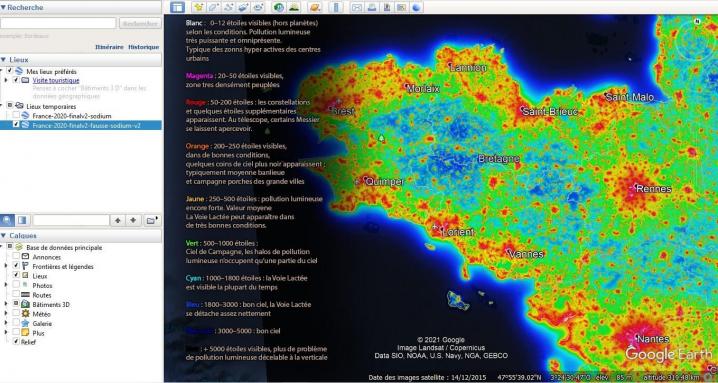Disable the Relief layer checkbox
718x383 pixels.
click(16, 342)
